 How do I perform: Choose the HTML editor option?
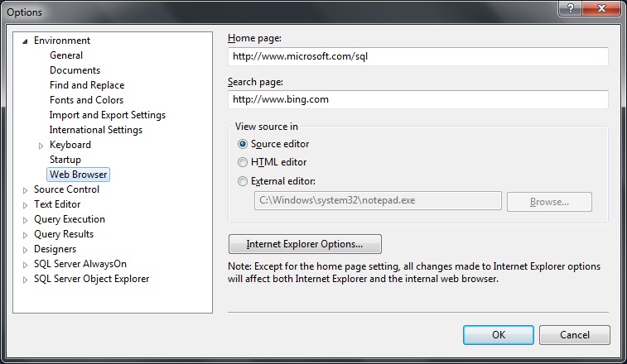pyautogui.click(x=243, y=162)
